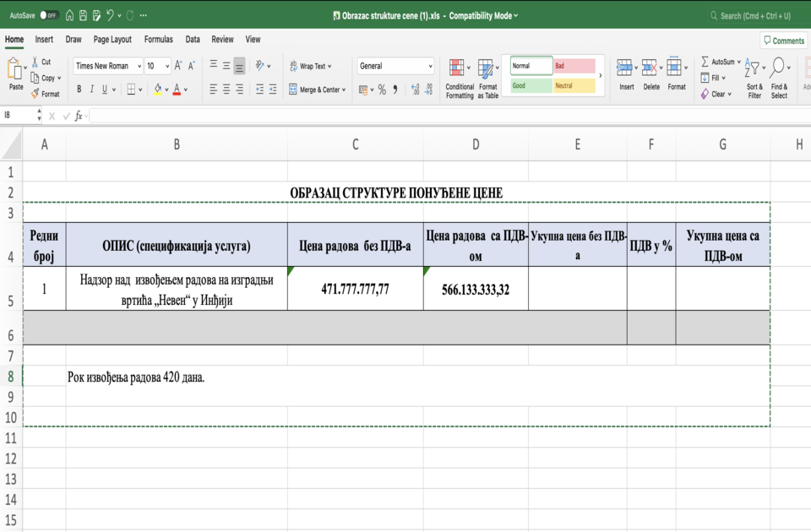Open the Page Layout tab
The image size is (811, 532).
112,39
